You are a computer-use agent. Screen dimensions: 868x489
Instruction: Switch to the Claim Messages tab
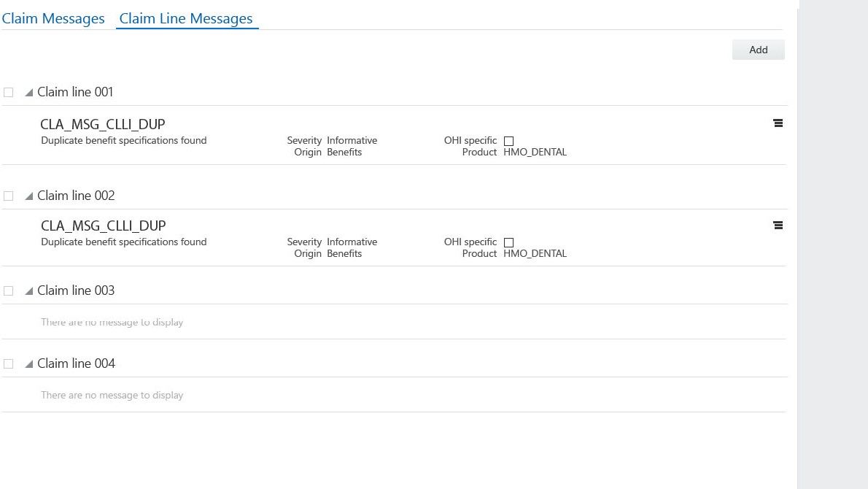(53, 18)
